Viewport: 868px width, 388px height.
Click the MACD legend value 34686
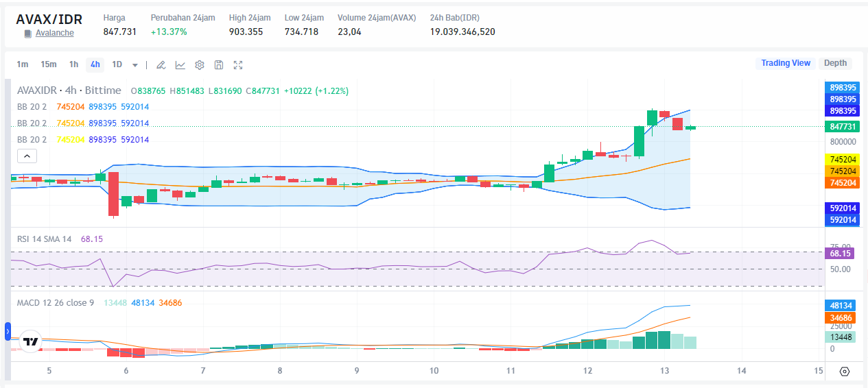(170, 302)
